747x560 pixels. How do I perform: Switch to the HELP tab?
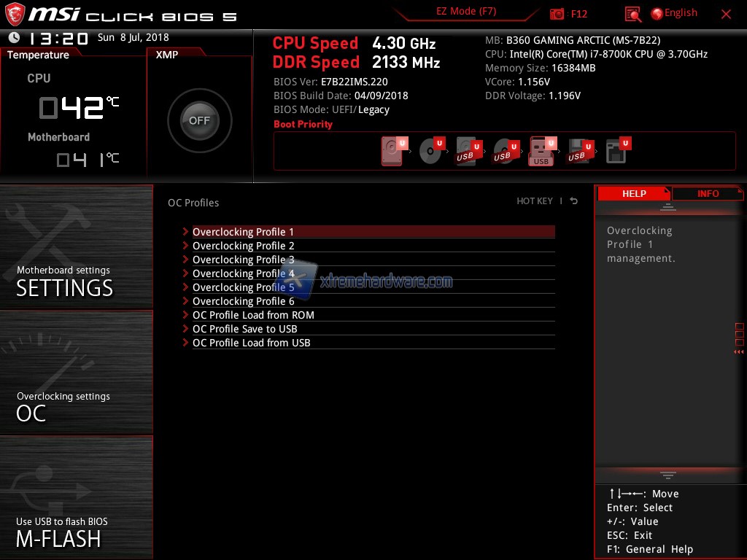633,193
